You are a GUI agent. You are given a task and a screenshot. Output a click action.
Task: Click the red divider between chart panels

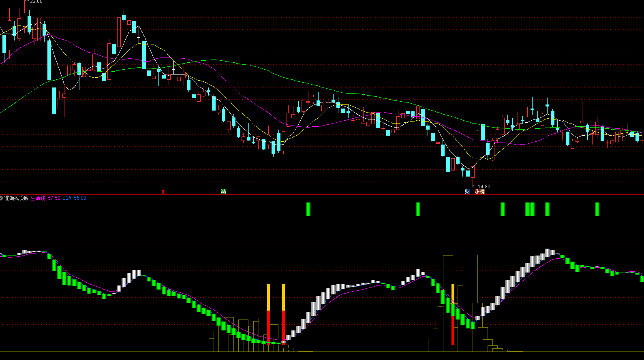click(x=322, y=195)
